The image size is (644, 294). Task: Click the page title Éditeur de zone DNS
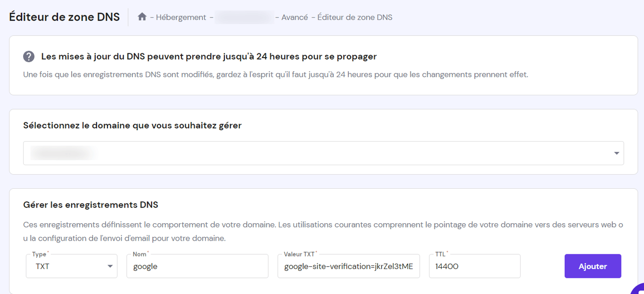[64, 17]
